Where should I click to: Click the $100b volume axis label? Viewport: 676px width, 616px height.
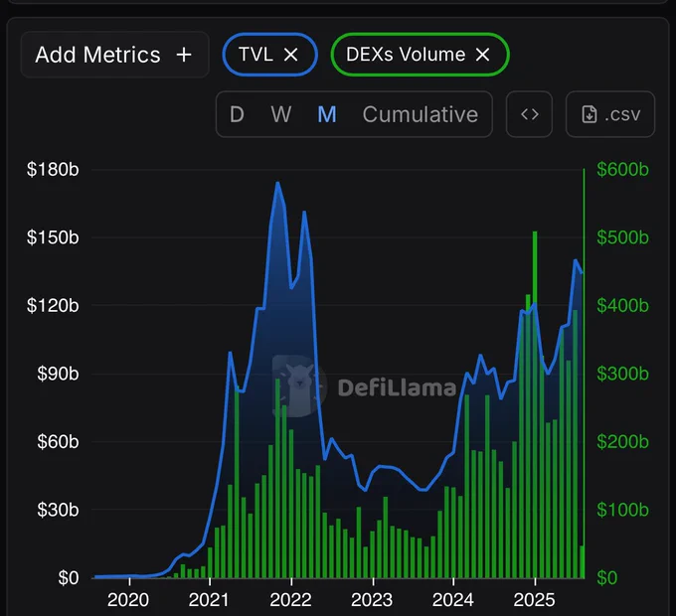pyautogui.click(x=622, y=510)
